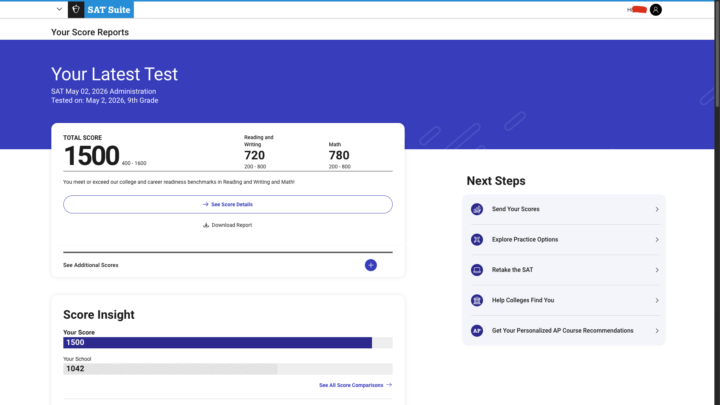The image size is (720, 405).
Task: Expand the dropdown chevron beside the logo
Action: [x=59, y=9]
